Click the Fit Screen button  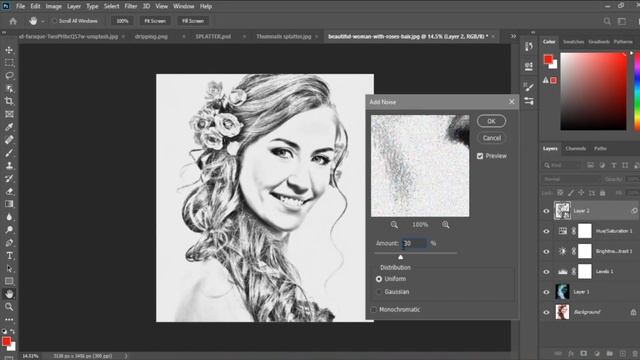coord(155,21)
